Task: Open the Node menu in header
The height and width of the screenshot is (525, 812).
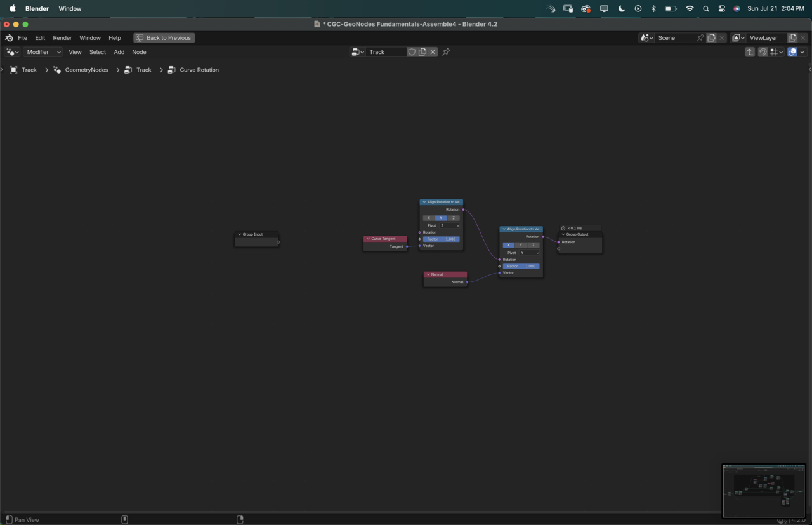Action: click(x=139, y=52)
